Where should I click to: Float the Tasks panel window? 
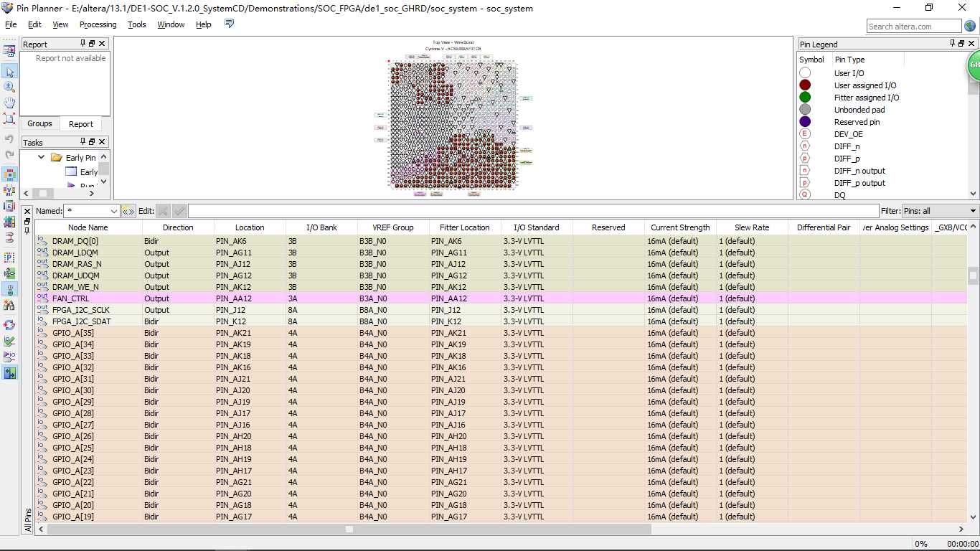point(92,142)
